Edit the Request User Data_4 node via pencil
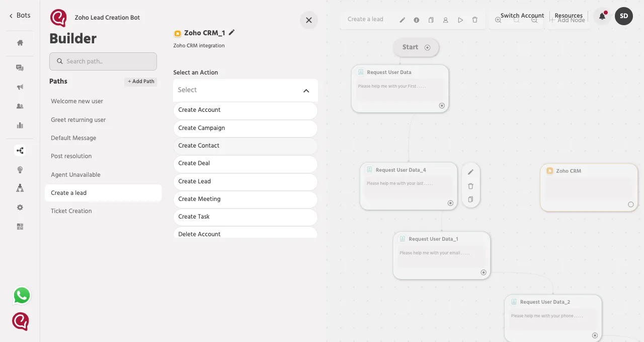644x342 pixels. [x=471, y=172]
